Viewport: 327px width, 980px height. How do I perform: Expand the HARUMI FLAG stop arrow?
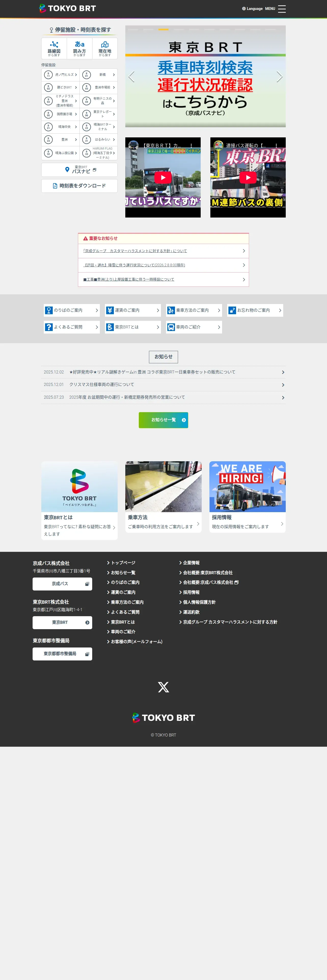(114, 153)
